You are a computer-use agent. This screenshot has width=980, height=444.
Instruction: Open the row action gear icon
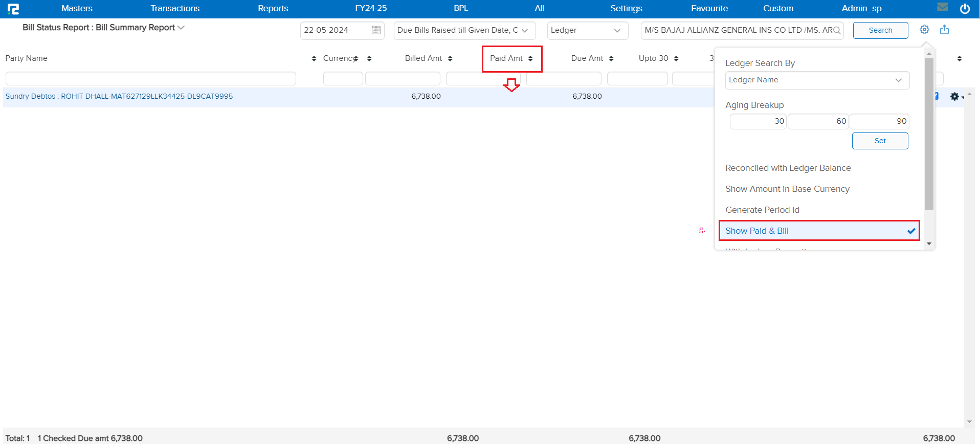954,96
